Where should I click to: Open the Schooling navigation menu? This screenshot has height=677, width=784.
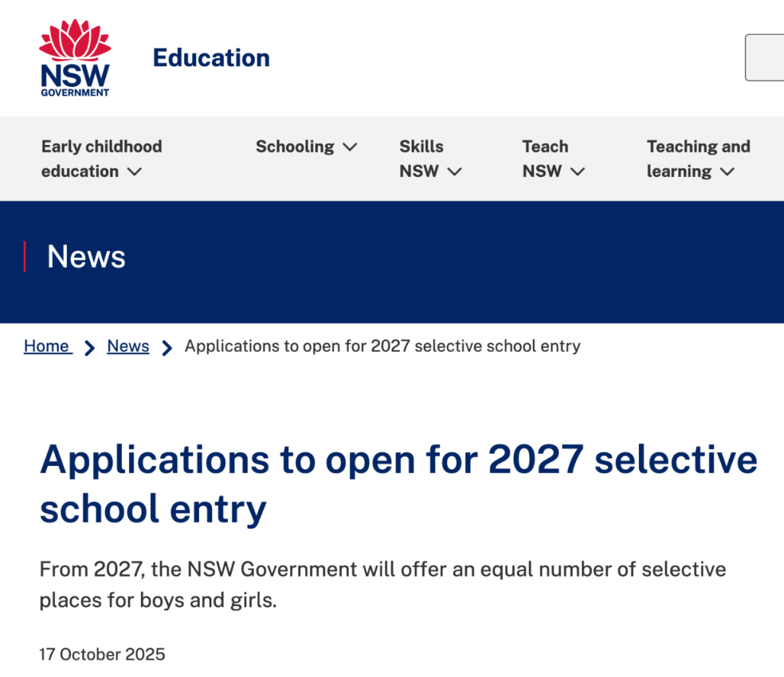[x=295, y=147]
